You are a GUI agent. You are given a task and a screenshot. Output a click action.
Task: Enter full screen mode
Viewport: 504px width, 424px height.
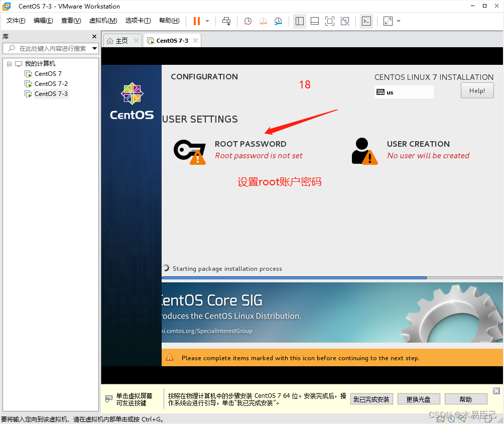[329, 21]
